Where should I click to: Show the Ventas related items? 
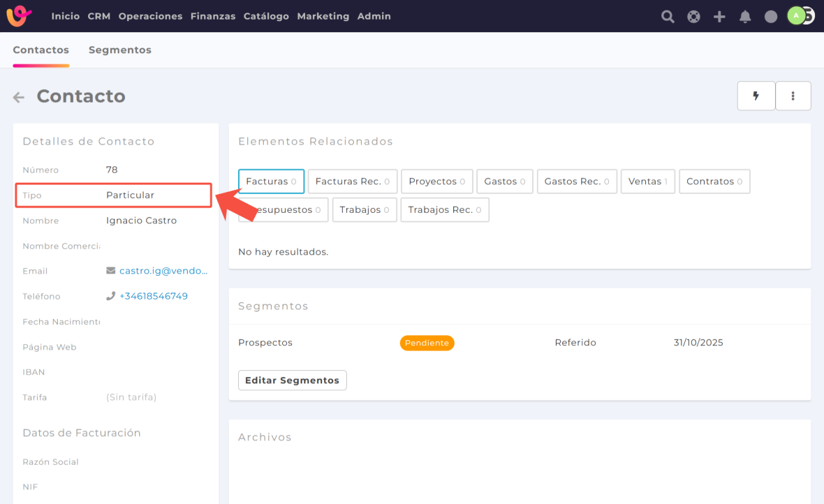647,181
